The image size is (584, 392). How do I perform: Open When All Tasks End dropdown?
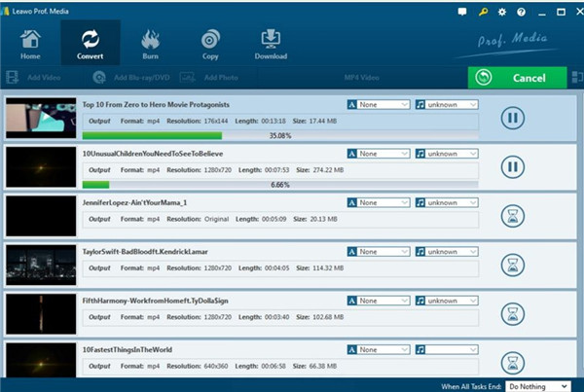click(538, 386)
